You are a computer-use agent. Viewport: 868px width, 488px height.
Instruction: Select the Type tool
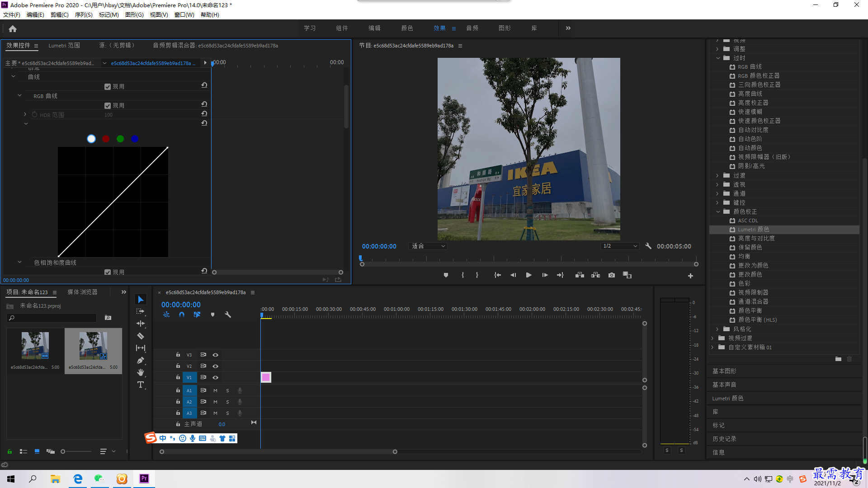tap(141, 385)
